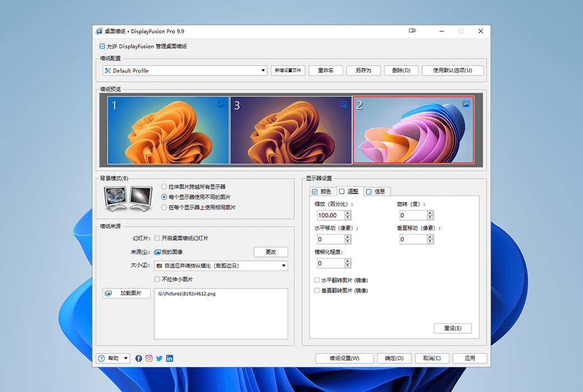
Task: Increase the 模糊化程度 blur value with up arrow
Action: pyautogui.click(x=348, y=261)
